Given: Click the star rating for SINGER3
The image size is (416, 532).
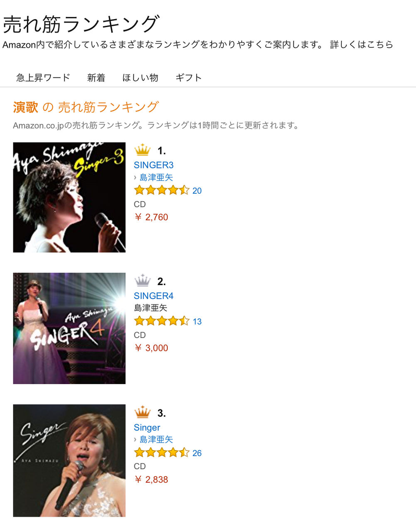Looking at the screenshot, I should pyautogui.click(x=162, y=190).
